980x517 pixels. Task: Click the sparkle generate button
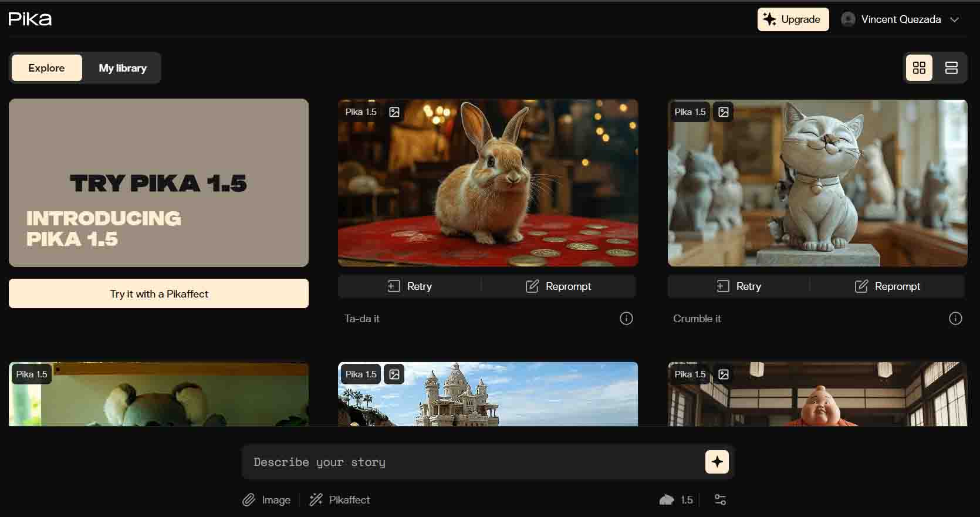(x=717, y=462)
